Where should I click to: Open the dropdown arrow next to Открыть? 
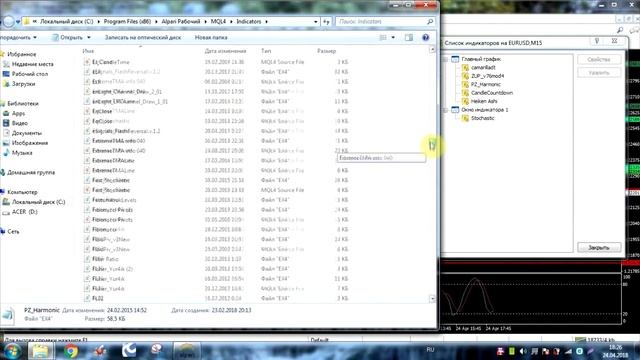coord(89,38)
